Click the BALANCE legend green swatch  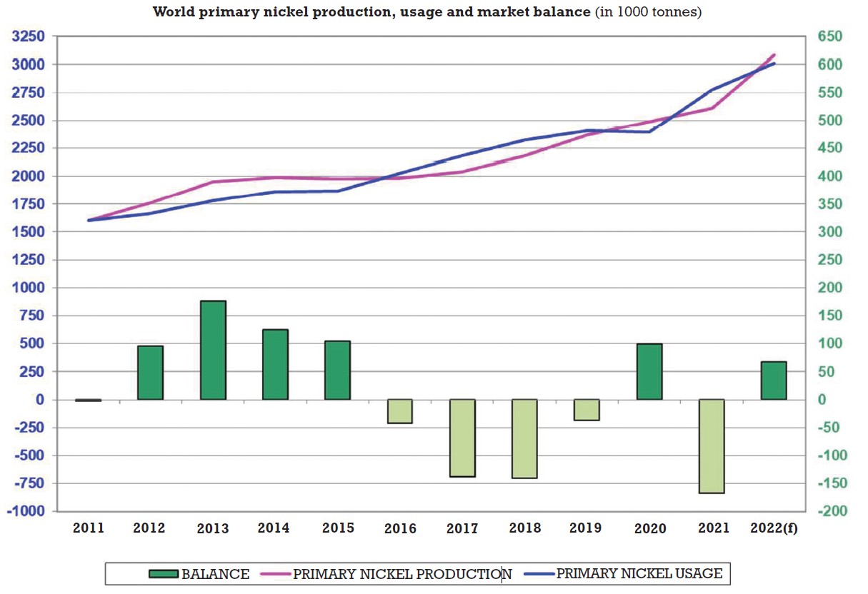click(x=163, y=574)
